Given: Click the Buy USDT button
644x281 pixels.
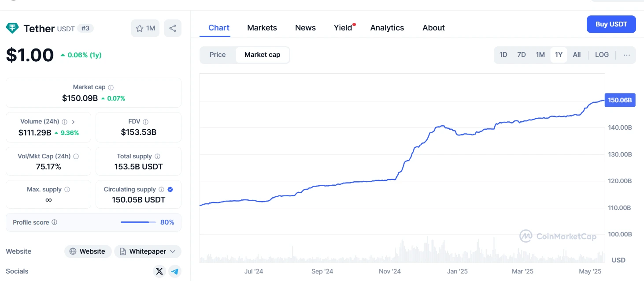Looking at the screenshot, I should coord(611,24).
